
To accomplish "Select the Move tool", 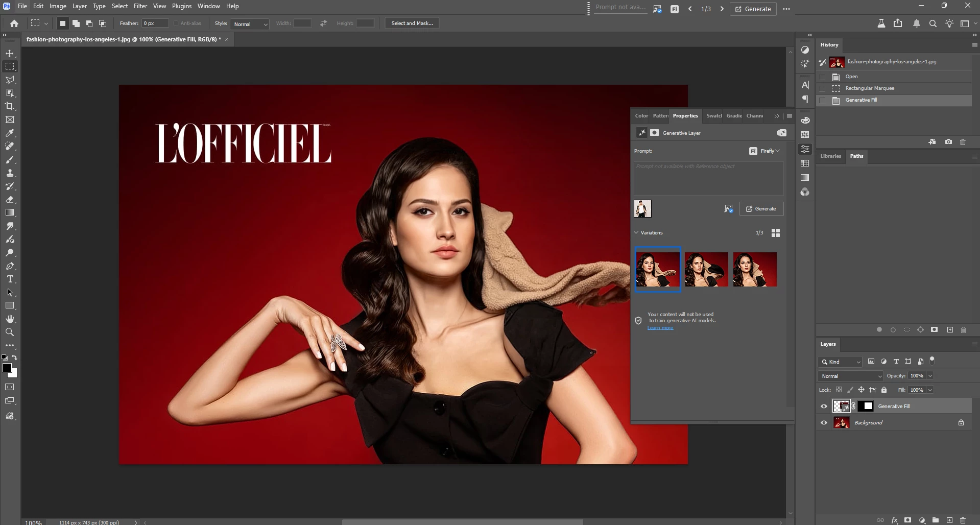I will click(x=10, y=53).
